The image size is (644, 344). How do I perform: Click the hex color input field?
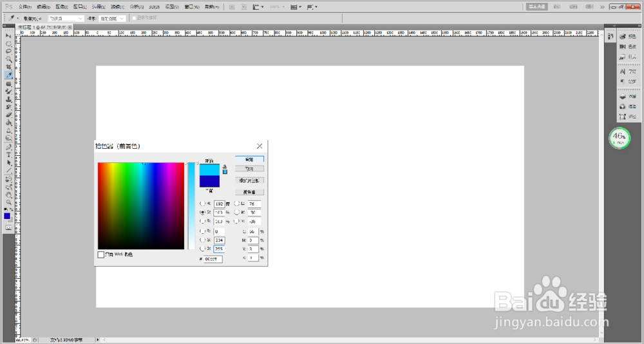(213, 259)
